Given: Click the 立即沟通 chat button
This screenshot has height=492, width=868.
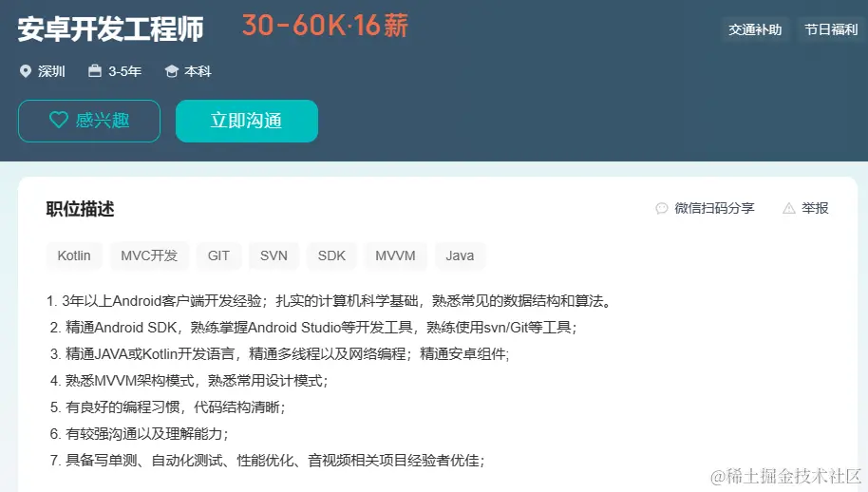Looking at the screenshot, I should (x=247, y=121).
